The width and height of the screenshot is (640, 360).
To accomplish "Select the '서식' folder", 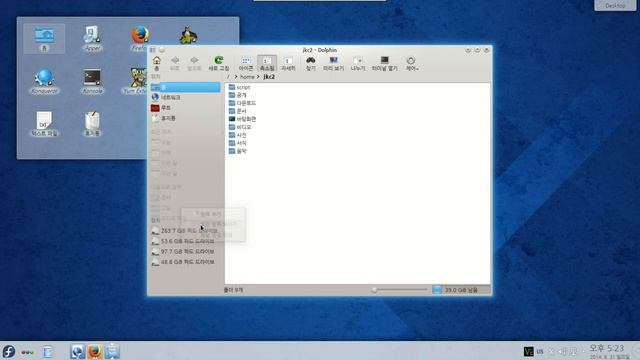I will point(238,143).
